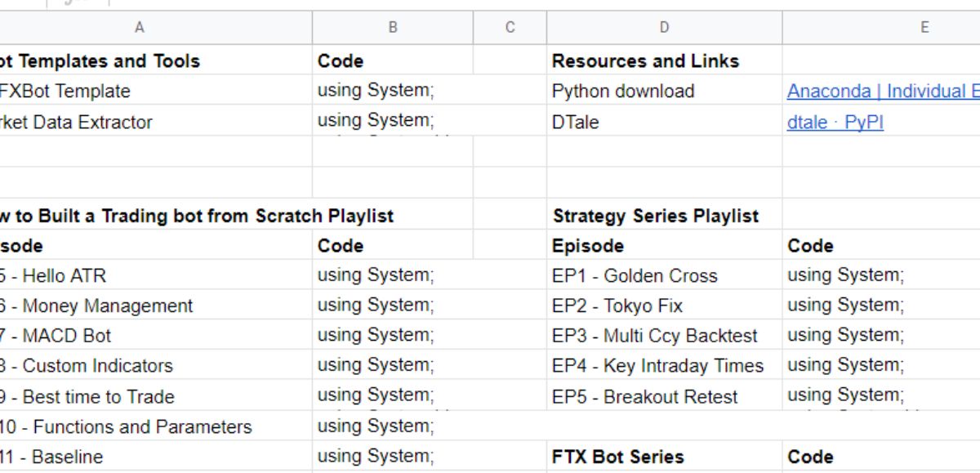The width and height of the screenshot is (980, 473).
Task: Select column B header
Action: (x=392, y=28)
